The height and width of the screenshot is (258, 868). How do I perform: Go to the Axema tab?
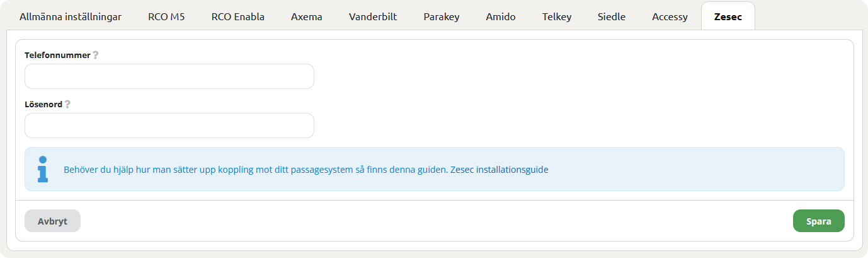307,17
